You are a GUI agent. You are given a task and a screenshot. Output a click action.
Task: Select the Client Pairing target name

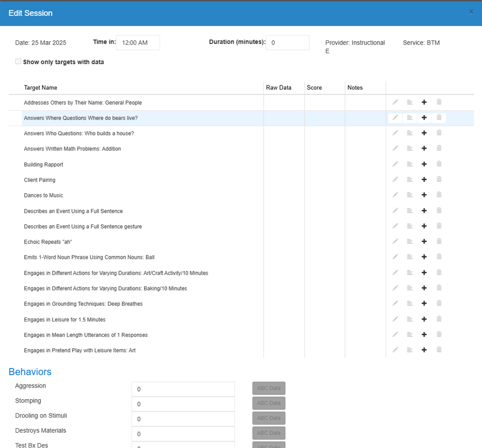pyautogui.click(x=40, y=180)
